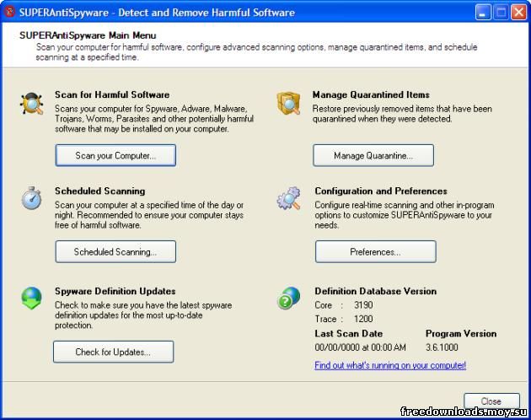
Task: Click the 'Scan for Harmful Software' heading
Action: click(x=112, y=94)
